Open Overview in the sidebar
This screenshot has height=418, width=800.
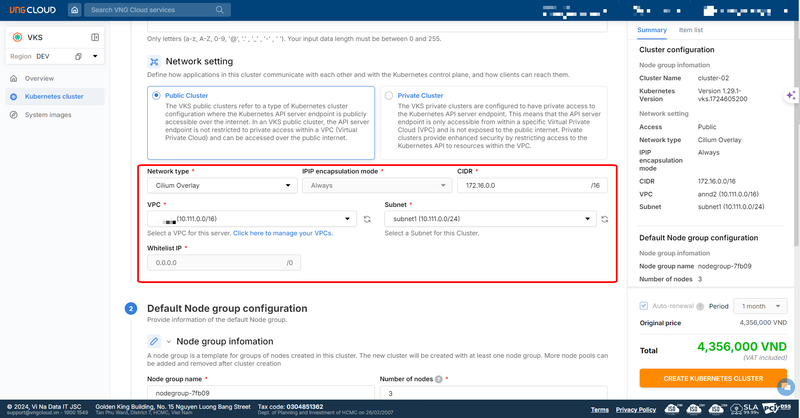tap(40, 78)
